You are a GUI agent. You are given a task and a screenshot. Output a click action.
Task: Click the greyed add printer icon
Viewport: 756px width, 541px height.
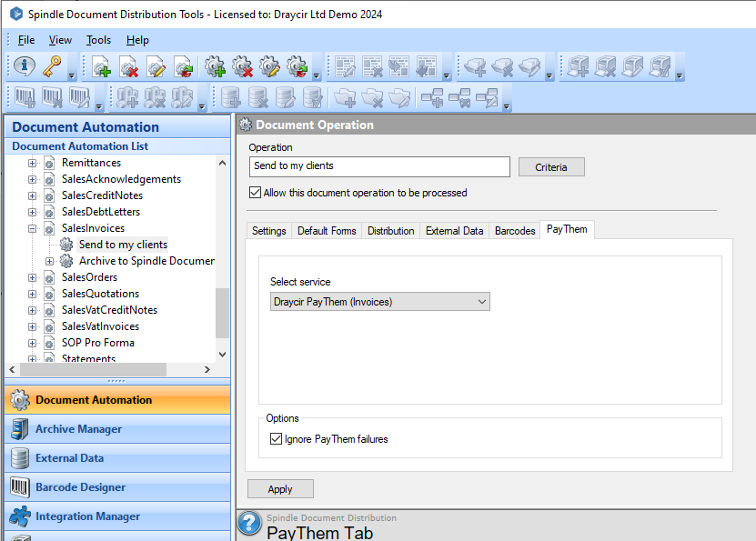[578, 66]
